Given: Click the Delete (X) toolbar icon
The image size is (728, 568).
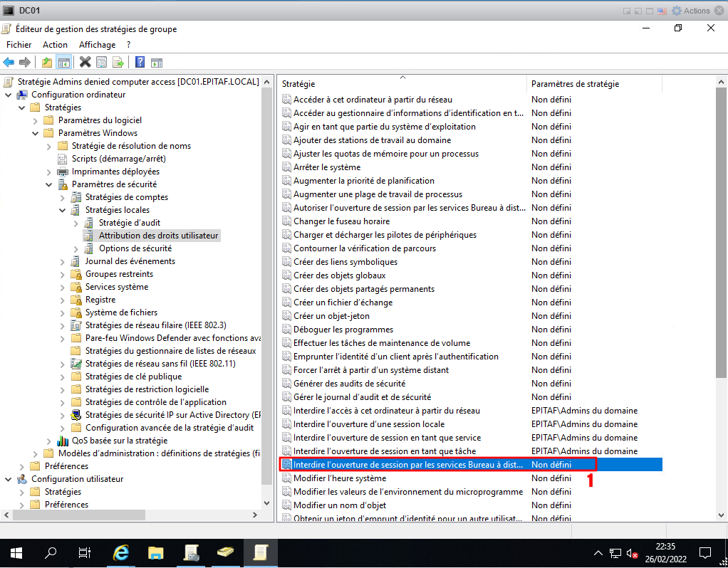Looking at the screenshot, I should pyautogui.click(x=85, y=62).
